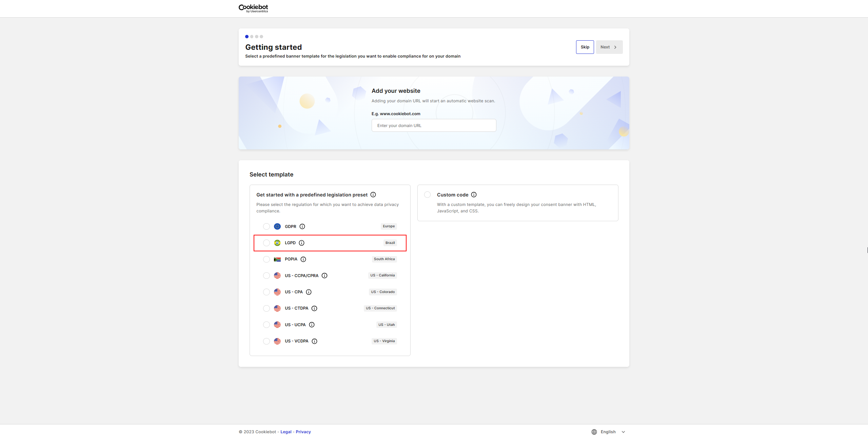Click the US flag beside US - CTDPA
The height and width of the screenshot is (439, 868).
tap(277, 308)
